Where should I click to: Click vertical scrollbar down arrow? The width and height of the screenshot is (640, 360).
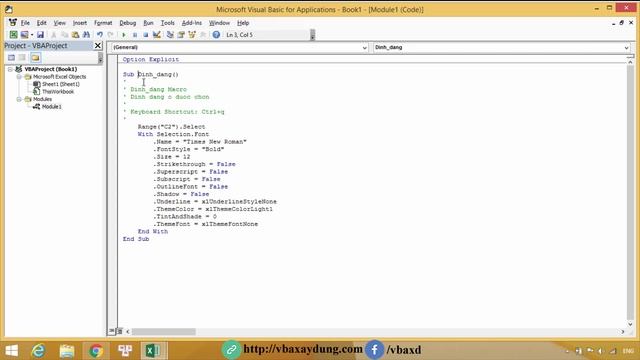coord(630,324)
